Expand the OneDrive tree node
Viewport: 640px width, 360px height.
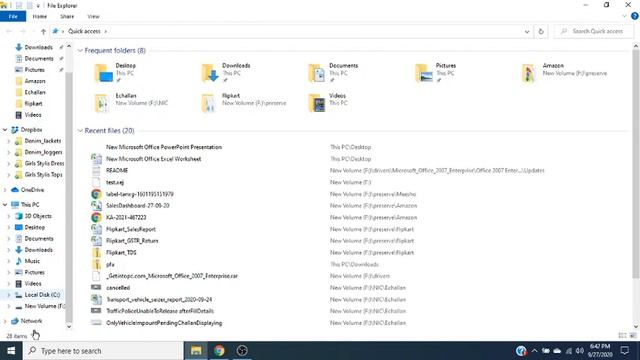coord(5,190)
